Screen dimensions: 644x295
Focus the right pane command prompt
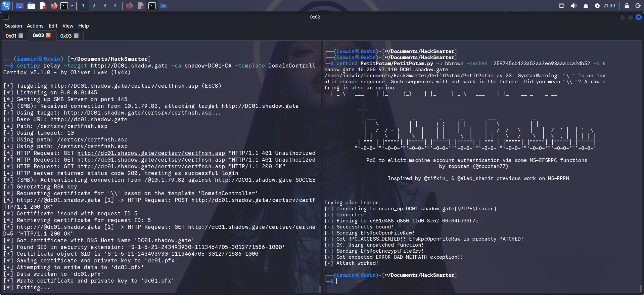337,281
